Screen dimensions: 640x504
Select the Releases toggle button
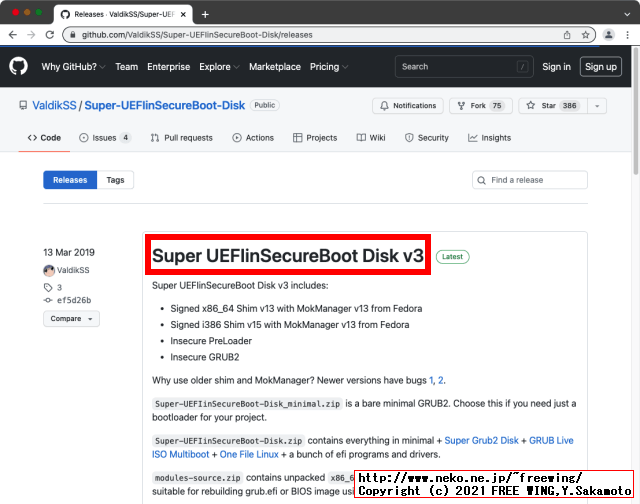click(70, 180)
